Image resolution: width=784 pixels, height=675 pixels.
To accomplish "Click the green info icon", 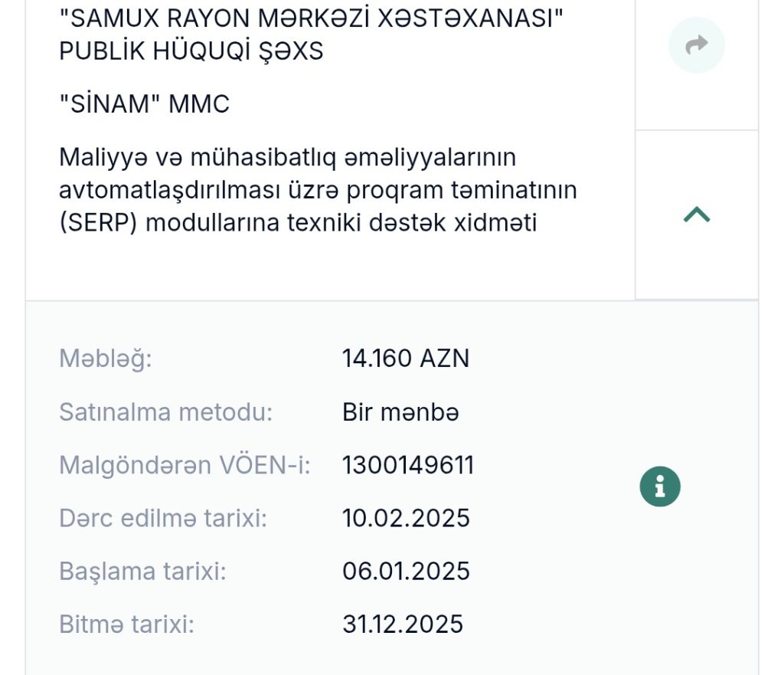I will click(x=660, y=487).
